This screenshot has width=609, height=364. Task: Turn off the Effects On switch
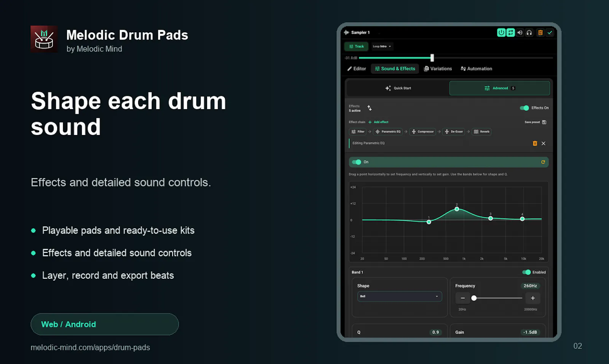525,108
